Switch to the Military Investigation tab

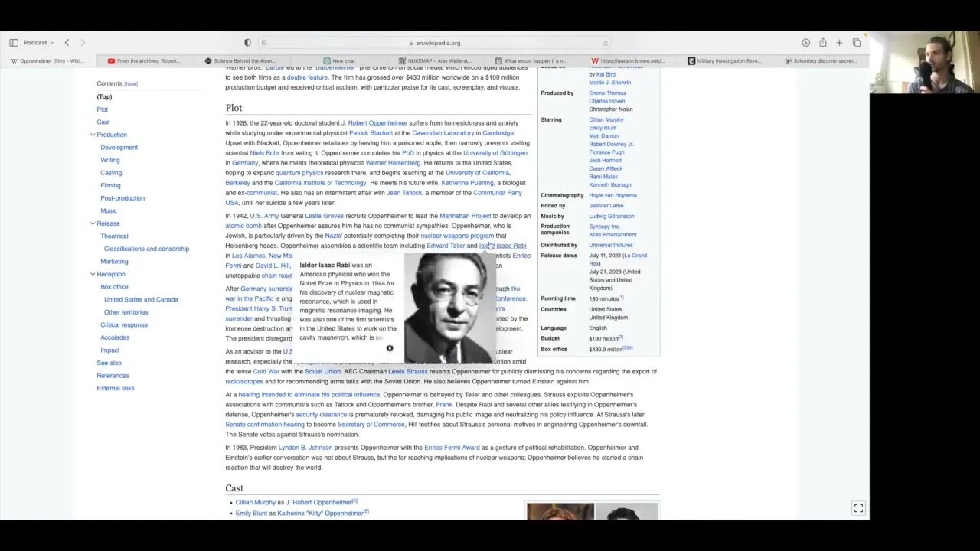[x=724, y=61]
